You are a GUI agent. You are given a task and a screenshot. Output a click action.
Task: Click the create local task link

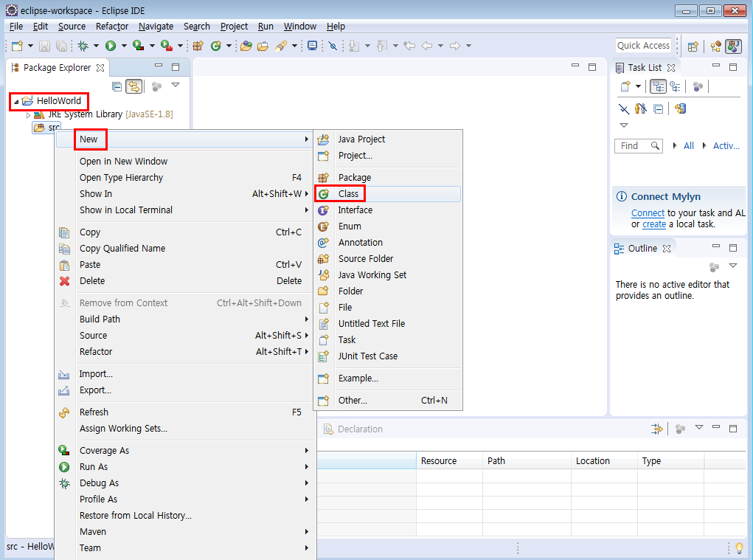point(654,224)
